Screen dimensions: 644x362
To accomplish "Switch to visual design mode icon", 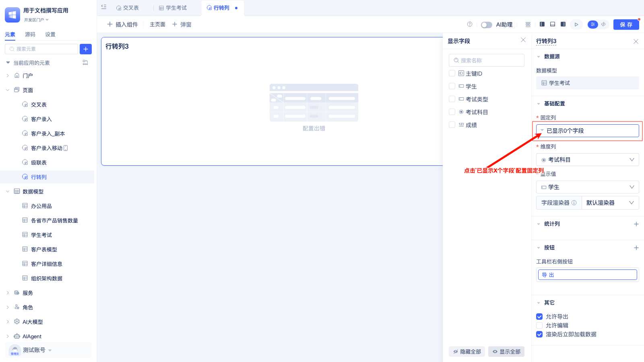I will pyautogui.click(x=593, y=25).
